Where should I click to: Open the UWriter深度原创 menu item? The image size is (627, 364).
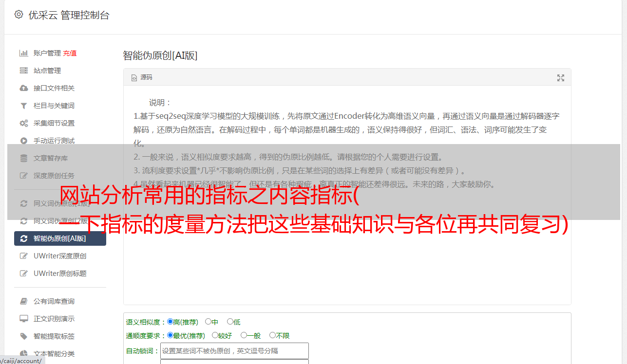pos(60,256)
